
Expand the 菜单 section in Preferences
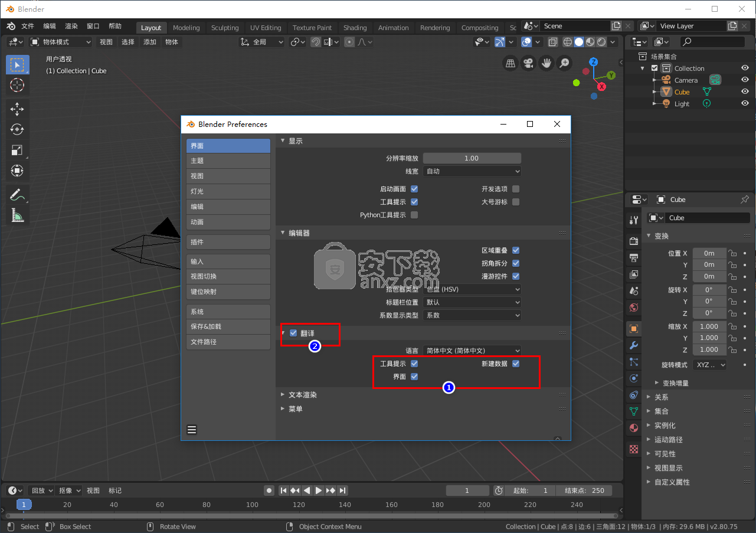296,409
